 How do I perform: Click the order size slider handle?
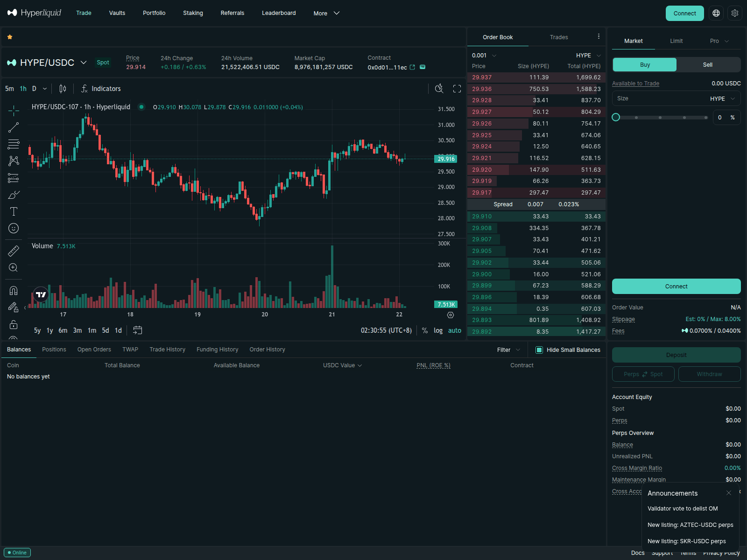616,117
